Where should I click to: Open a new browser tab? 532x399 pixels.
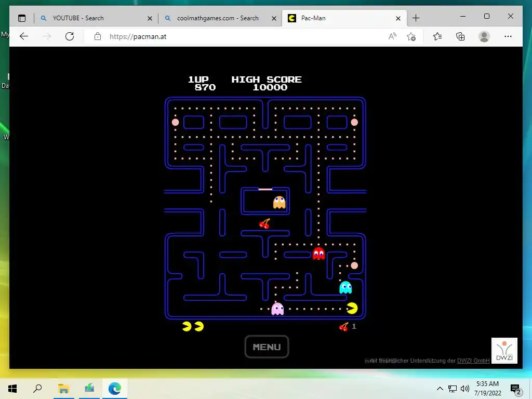click(x=416, y=18)
